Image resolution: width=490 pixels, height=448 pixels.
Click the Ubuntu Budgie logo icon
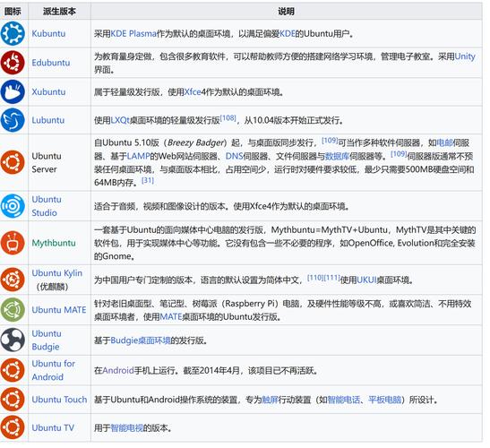(13, 340)
